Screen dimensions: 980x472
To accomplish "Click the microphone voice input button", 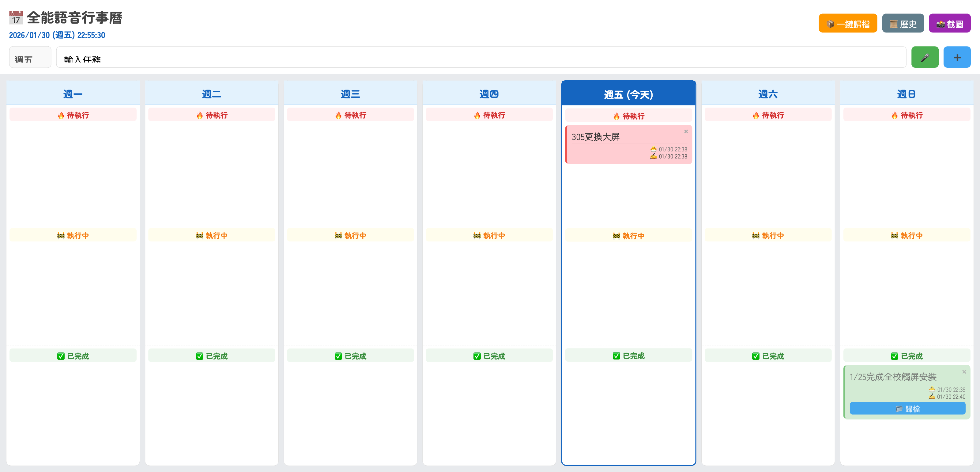I will click(x=925, y=58).
